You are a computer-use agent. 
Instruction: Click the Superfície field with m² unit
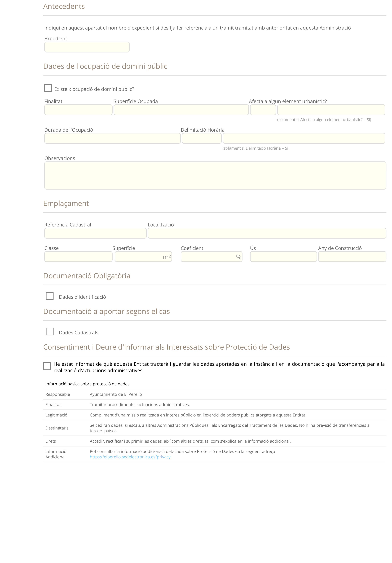pos(143,257)
